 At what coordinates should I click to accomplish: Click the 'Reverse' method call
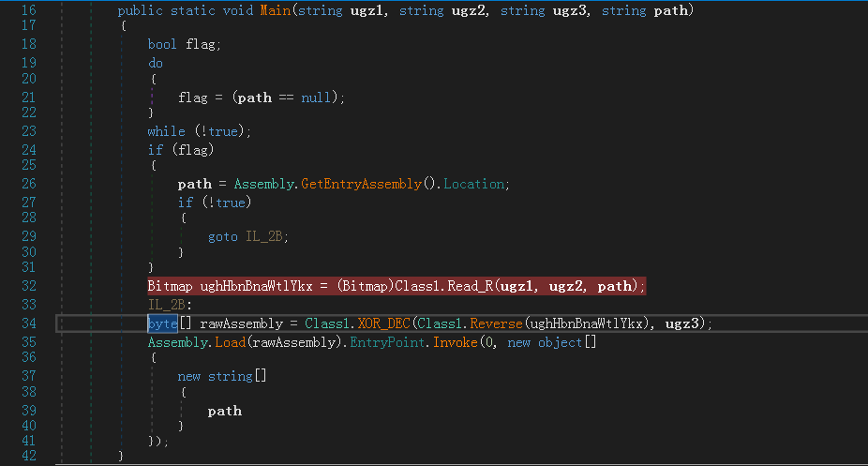[x=496, y=323]
